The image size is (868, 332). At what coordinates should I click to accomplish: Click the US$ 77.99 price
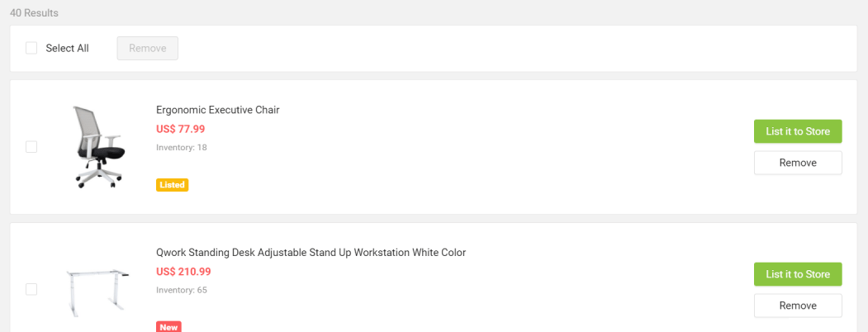point(180,129)
